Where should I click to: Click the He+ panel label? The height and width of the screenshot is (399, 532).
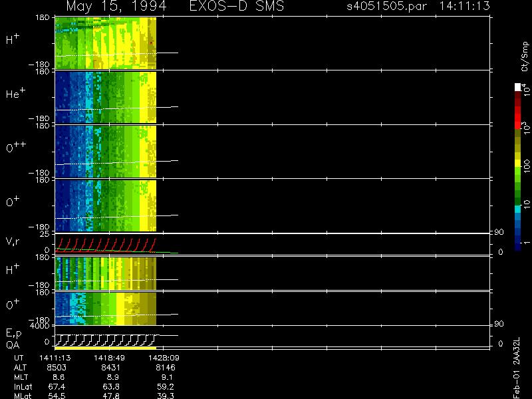(15, 93)
